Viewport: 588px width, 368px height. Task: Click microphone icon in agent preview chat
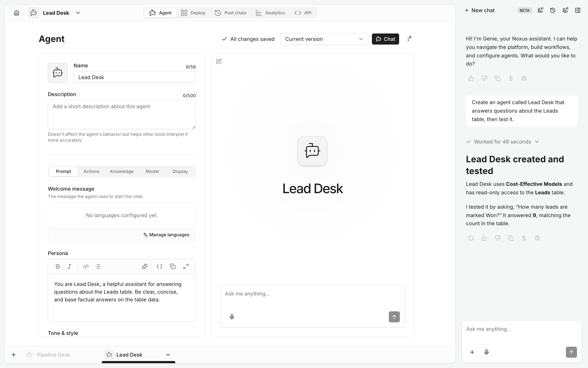[x=232, y=317]
